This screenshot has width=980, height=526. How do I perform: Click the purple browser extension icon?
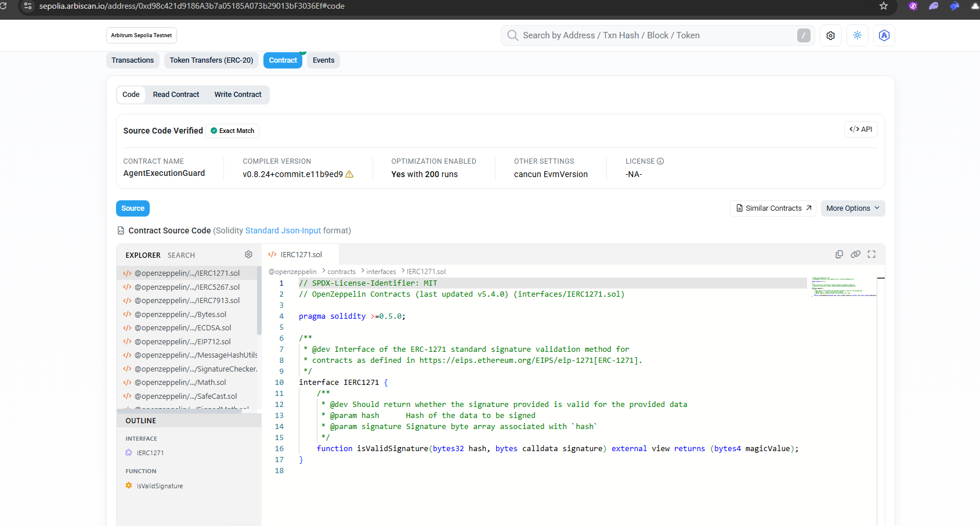click(913, 6)
